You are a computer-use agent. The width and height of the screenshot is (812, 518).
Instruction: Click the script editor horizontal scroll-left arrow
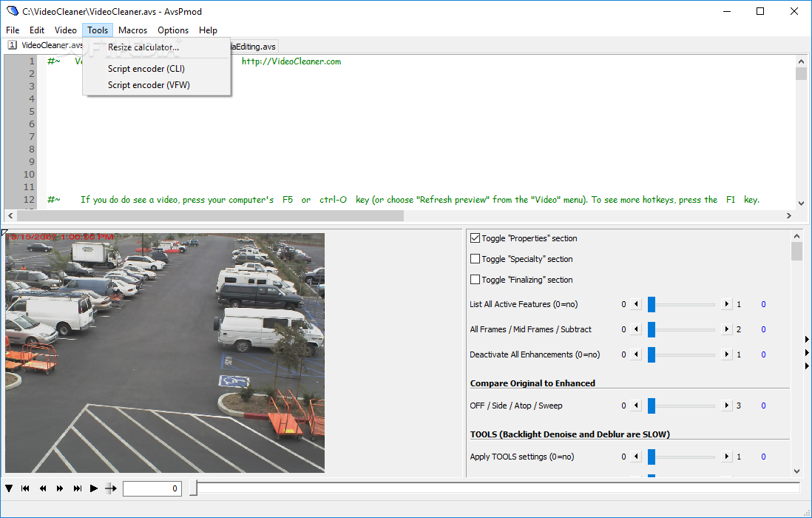[10, 215]
